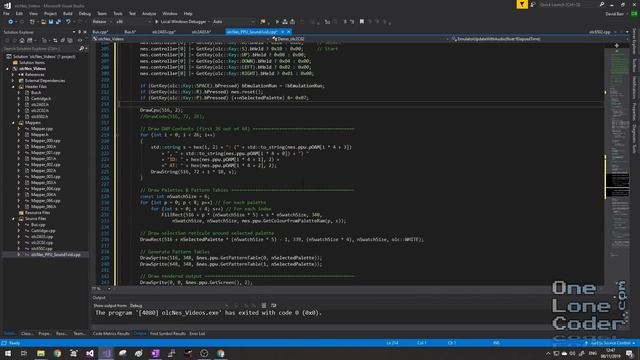Screen dimensions: 640x360
Task: Click the Ln 214 status bar indicator
Action: pos(392,343)
